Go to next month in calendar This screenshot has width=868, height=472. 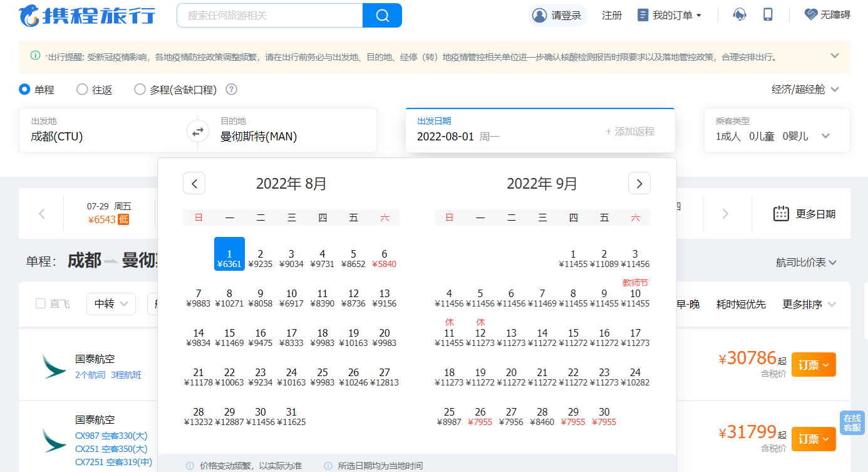coord(639,183)
